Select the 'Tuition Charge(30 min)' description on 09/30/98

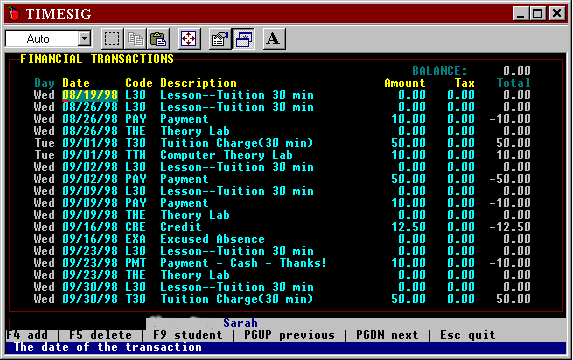tap(237, 299)
